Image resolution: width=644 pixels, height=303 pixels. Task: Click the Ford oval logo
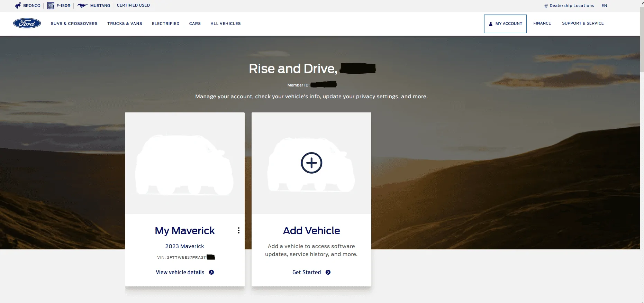pyautogui.click(x=27, y=23)
